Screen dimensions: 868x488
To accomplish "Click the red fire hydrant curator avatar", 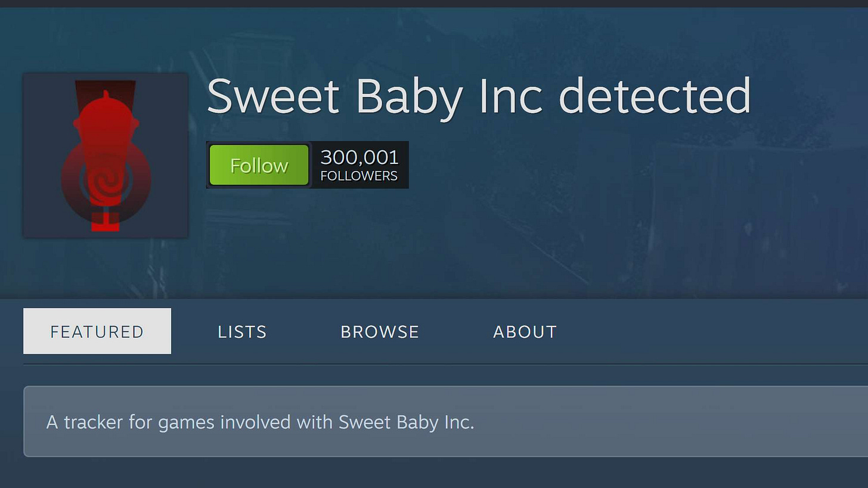I will click(105, 155).
